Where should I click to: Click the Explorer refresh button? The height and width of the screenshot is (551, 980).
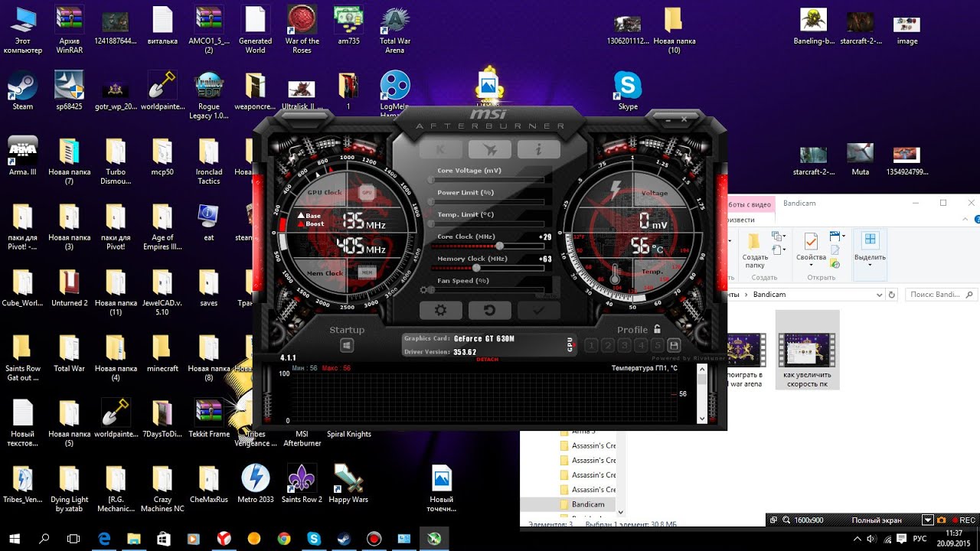tap(892, 295)
